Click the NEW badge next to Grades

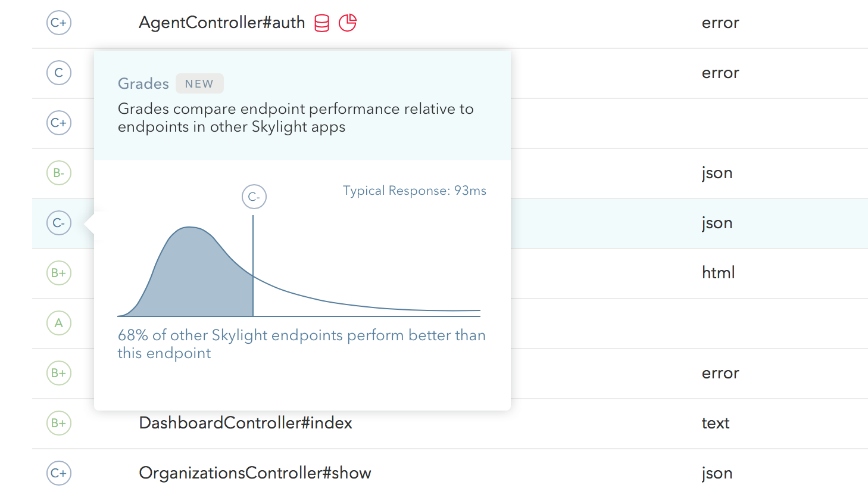(199, 83)
